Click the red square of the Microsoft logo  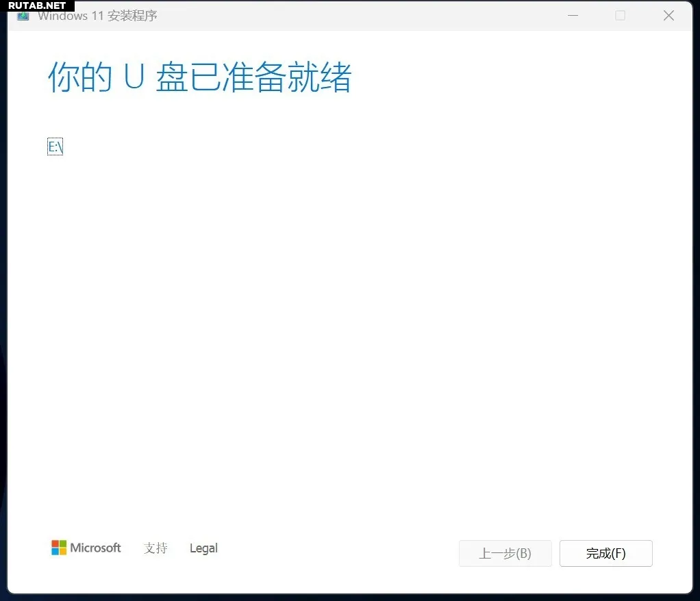pyautogui.click(x=55, y=544)
